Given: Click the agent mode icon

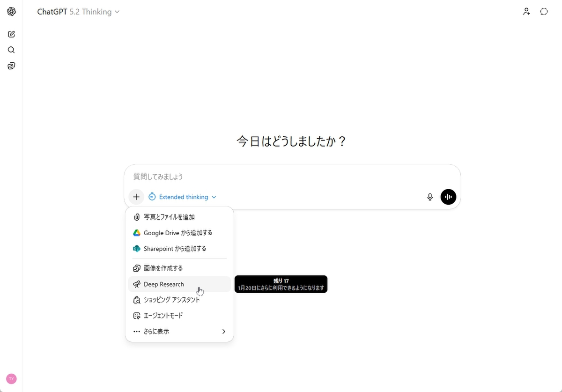Looking at the screenshot, I should [137, 316].
